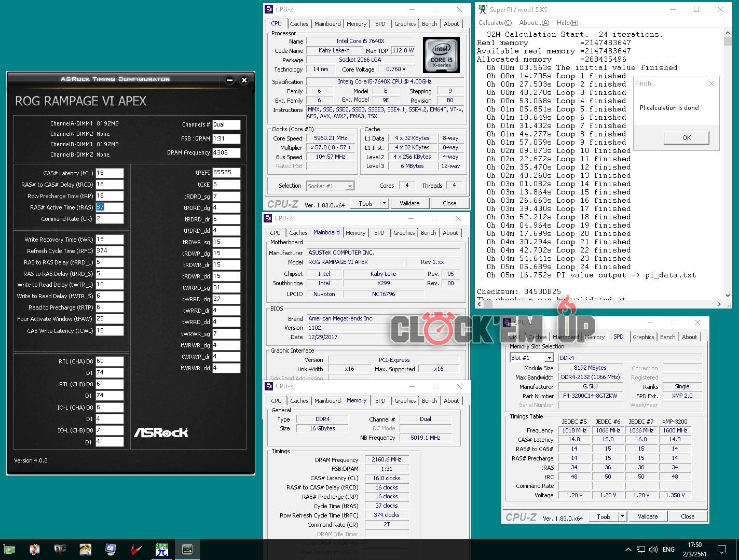Open the Calculate menu in Super PI

click(x=495, y=23)
